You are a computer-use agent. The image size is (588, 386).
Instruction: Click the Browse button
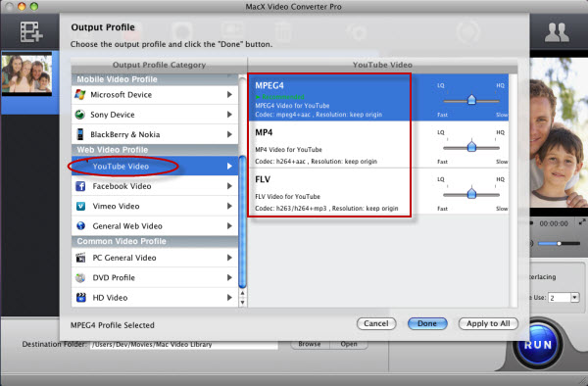(310, 344)
